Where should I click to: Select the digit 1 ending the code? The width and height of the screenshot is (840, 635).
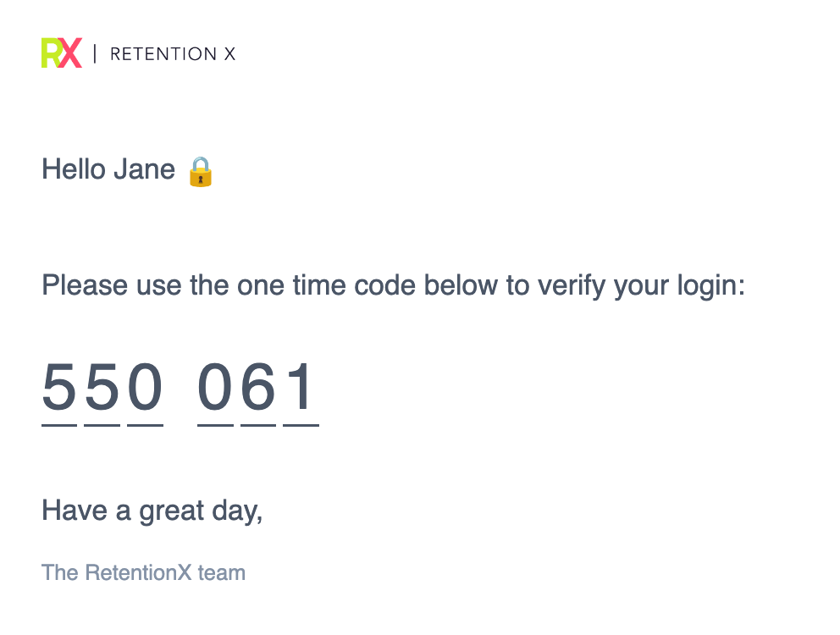tap(300, 386)
